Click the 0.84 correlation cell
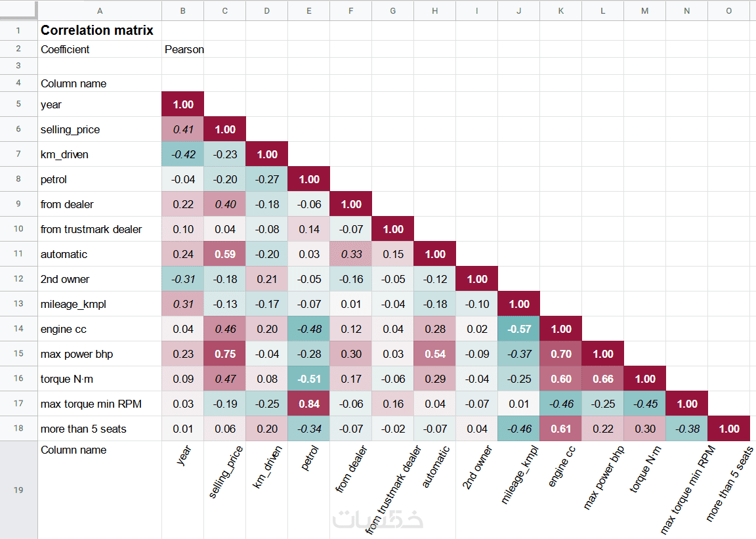The width and height of the screenshot is (756, 539). [x=309, y=404]
